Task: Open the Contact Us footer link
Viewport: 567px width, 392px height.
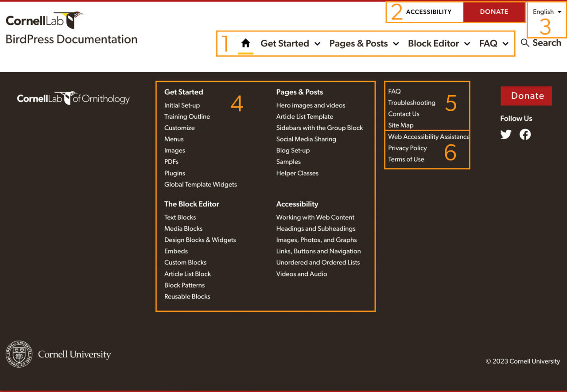Action: 404,114
